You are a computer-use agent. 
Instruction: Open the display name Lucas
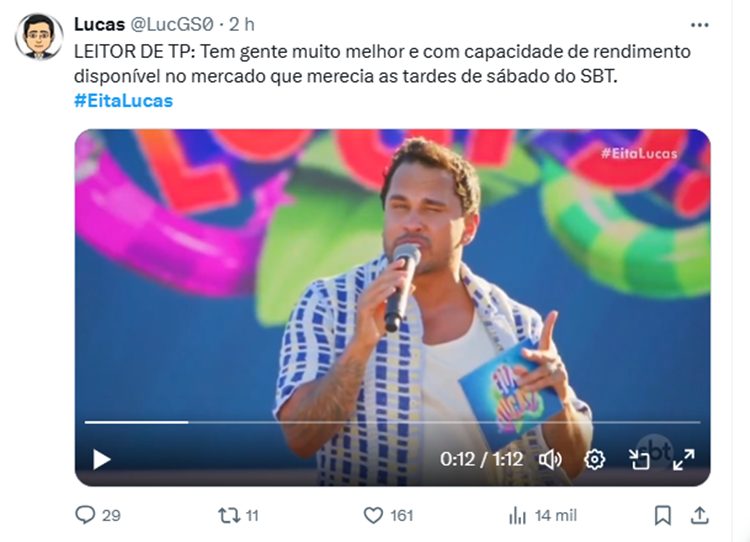pos(99,24)
